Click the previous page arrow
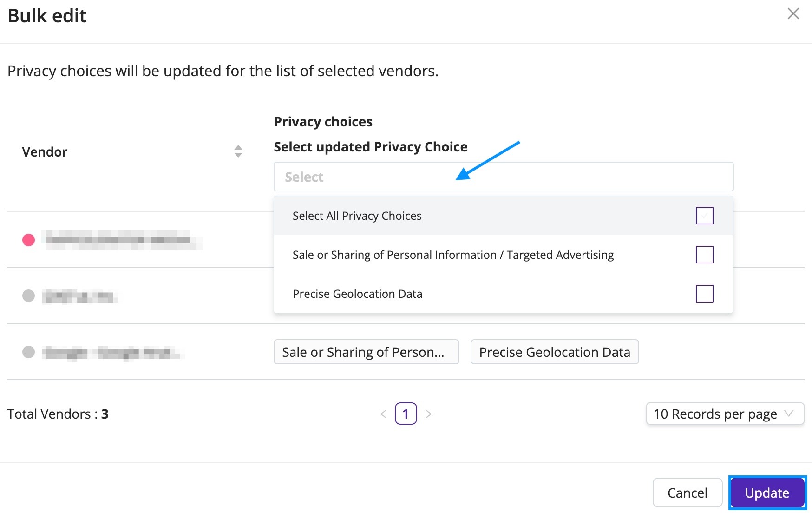 pos(383,414)
